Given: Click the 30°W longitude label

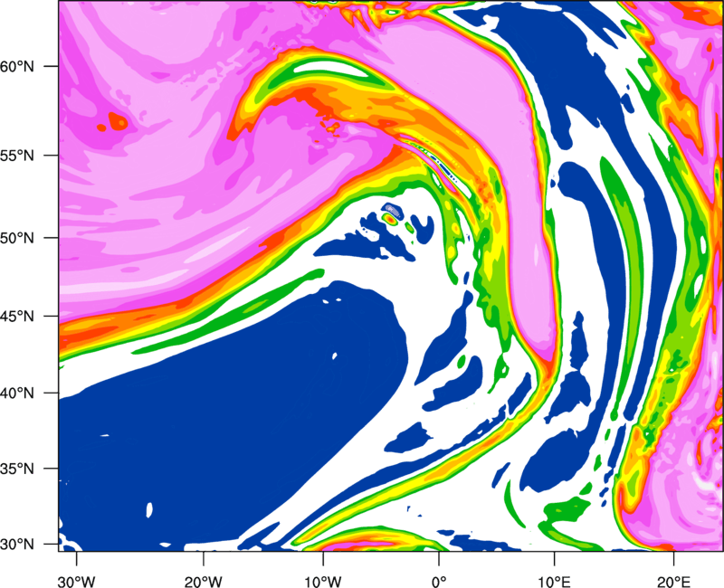Looking at the screenshot, I should (77, 581).
